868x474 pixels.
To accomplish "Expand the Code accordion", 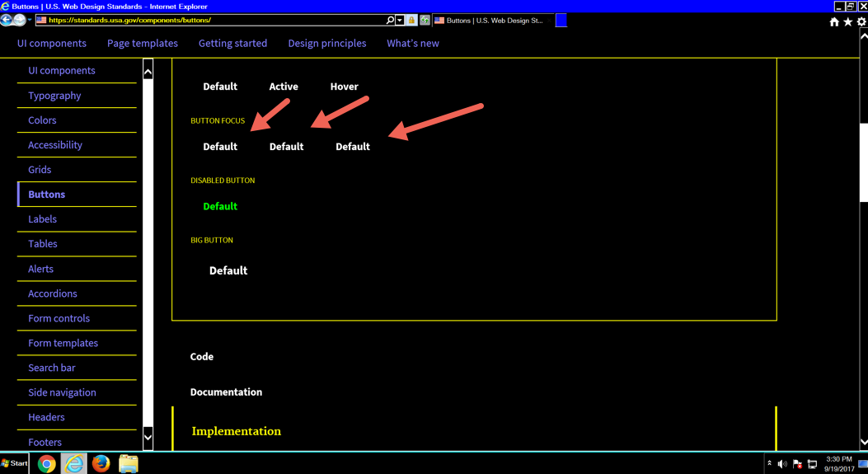I will point(201,357).
